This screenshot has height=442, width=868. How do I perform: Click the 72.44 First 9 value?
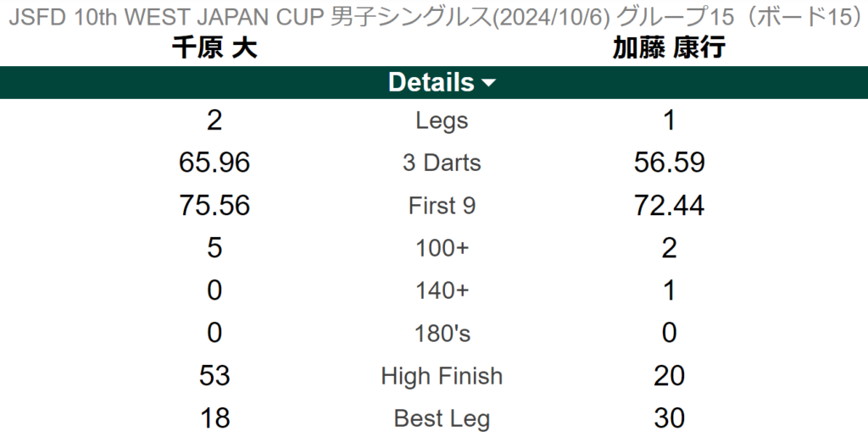[x=669, y=205]
